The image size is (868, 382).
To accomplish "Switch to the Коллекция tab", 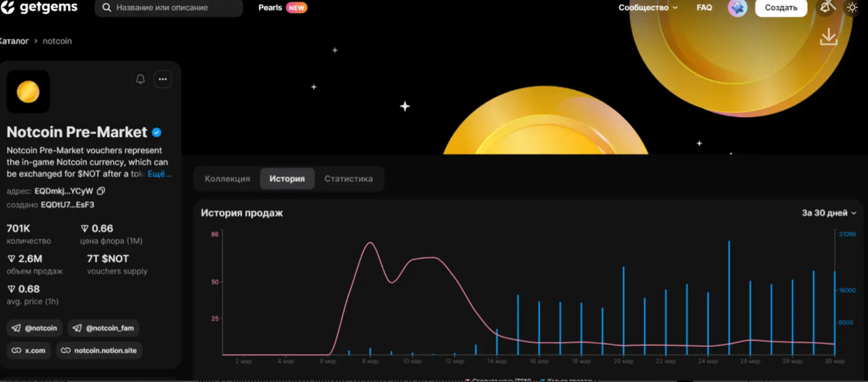I will [x=227, y=179].
